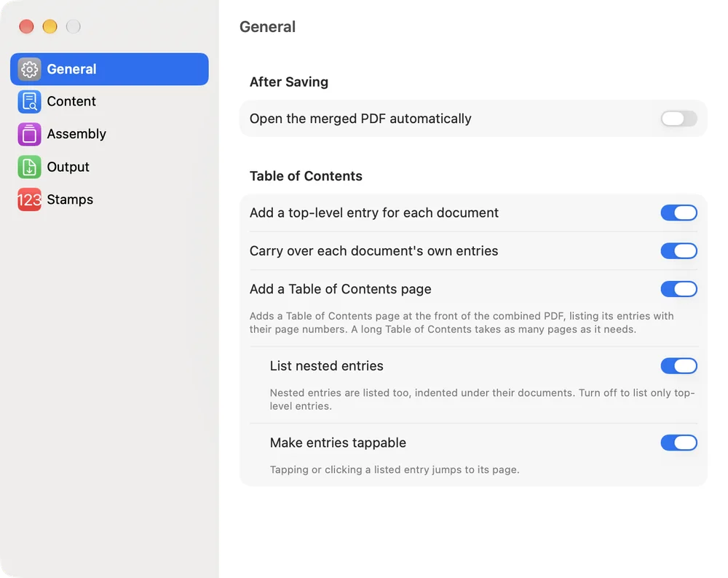Click the General gear icon in sidebar
Viewport: 728px width, 578px height.
point(29,69)
